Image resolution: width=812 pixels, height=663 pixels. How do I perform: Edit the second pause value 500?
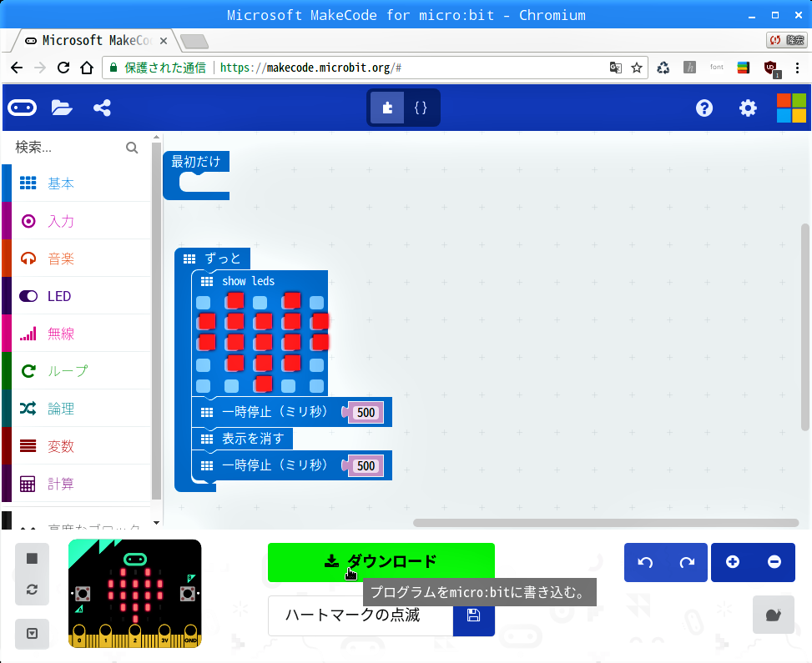(366, 466)
